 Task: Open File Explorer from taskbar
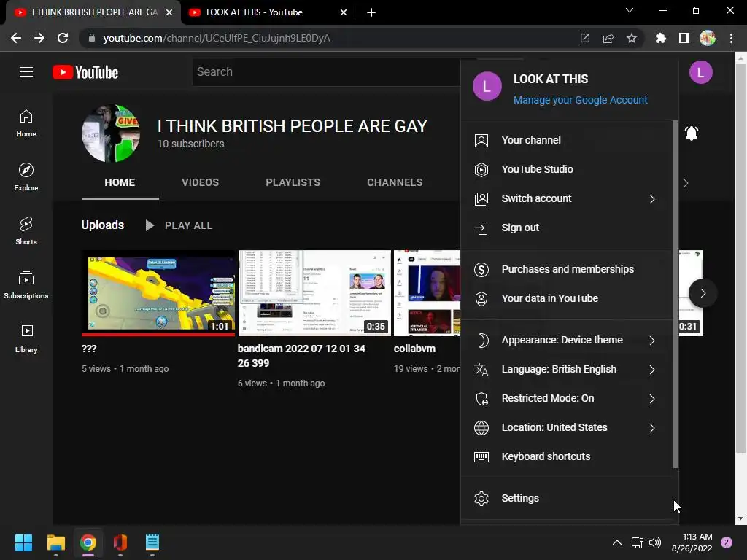click(x=55, y=542)
